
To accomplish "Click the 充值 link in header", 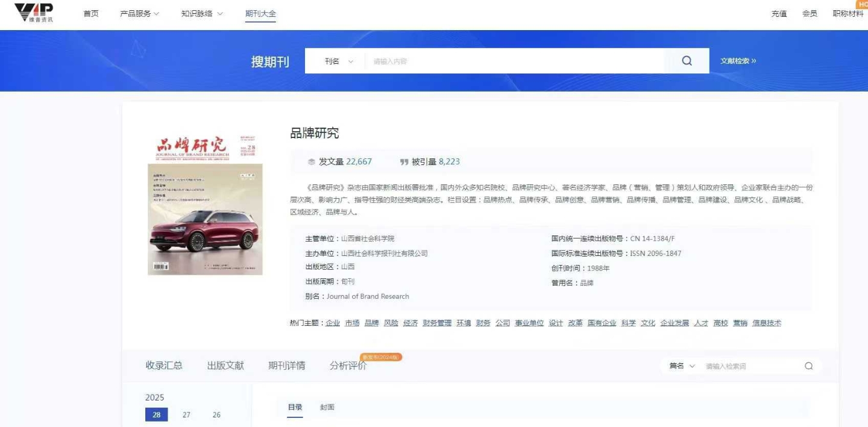I will tap(779, 13).
